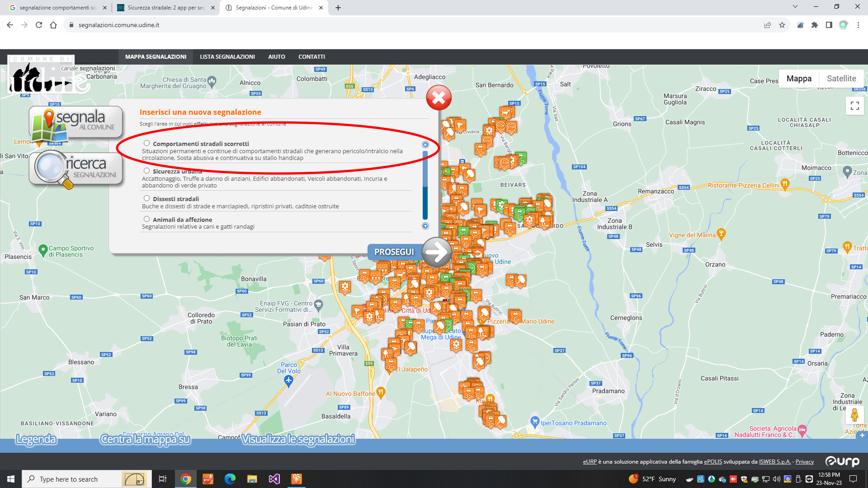Click the Al Nuovo Baffone restaurant marker

coord(381,392)
